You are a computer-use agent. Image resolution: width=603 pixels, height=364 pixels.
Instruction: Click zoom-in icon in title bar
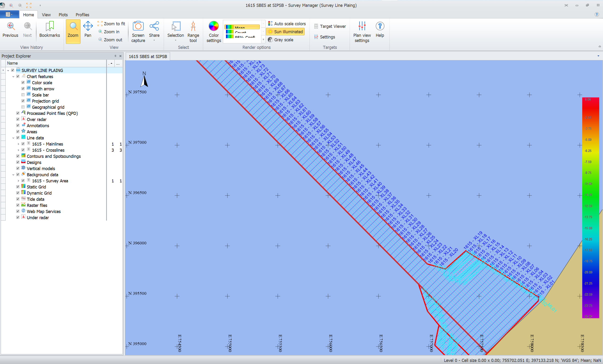click(x=11, y=5)
